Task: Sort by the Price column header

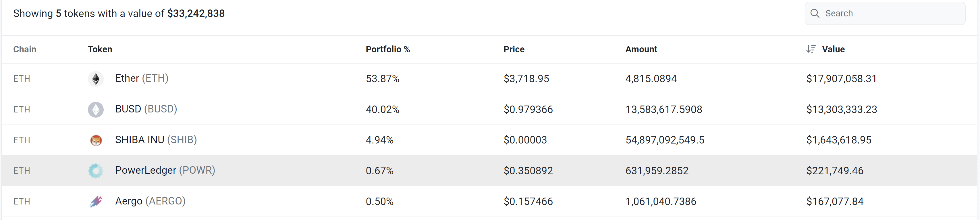Action: coord(514,49)
